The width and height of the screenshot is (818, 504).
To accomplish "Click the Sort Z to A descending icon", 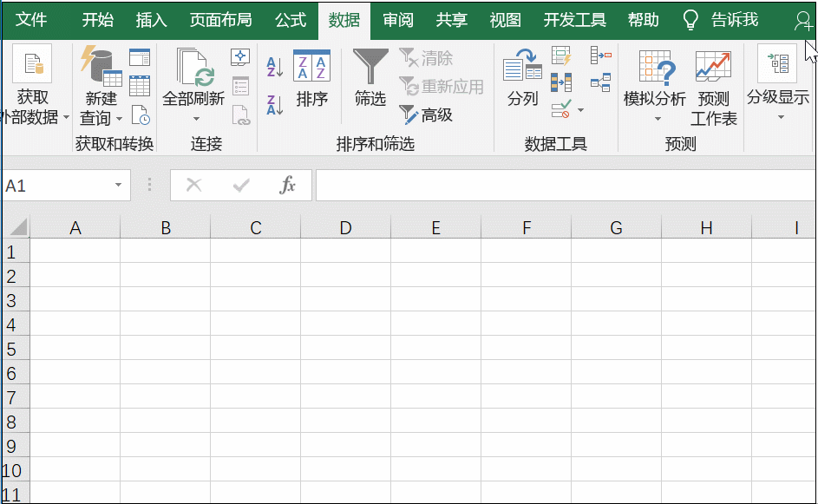I will 275,105.
